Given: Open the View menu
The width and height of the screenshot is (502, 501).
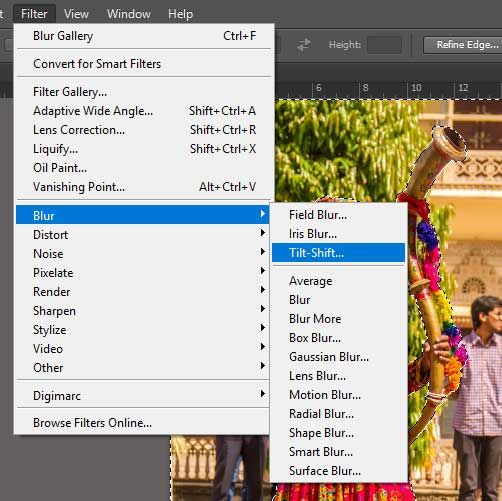Looking at the screenshot, I should pyautogui.click(x=76, y=14).
